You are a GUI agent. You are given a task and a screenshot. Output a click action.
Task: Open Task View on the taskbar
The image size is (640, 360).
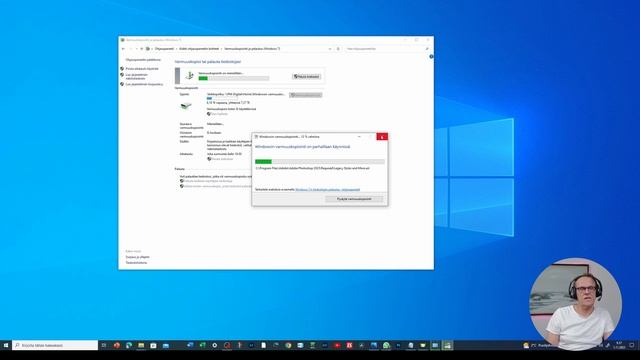tap(104, 345)
